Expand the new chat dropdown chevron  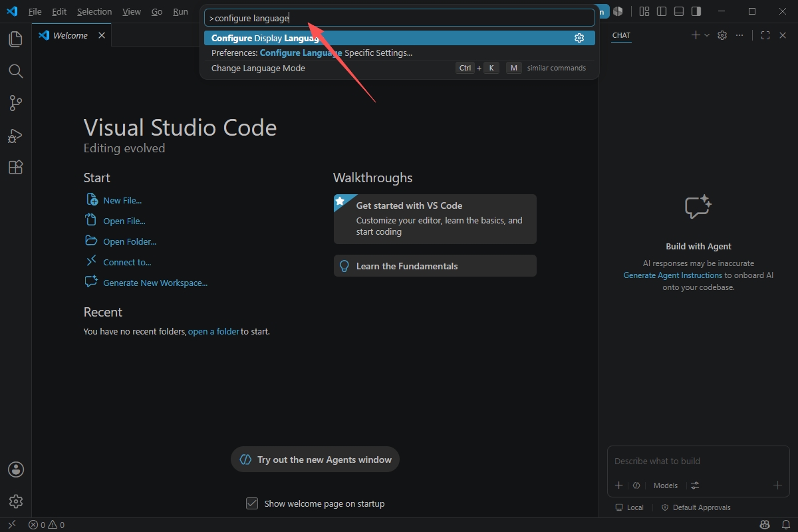pyautogui.click(x=707, y=35)
